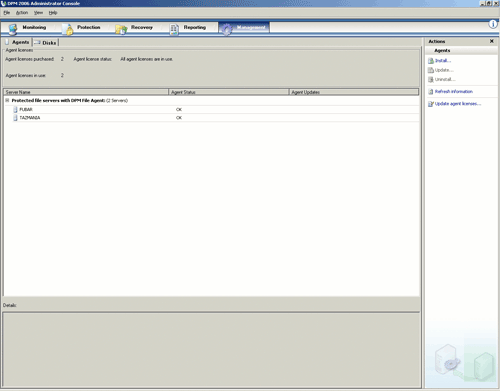Click the Disks tab drive icon
The image size is (500, 391).
point(37,43)
